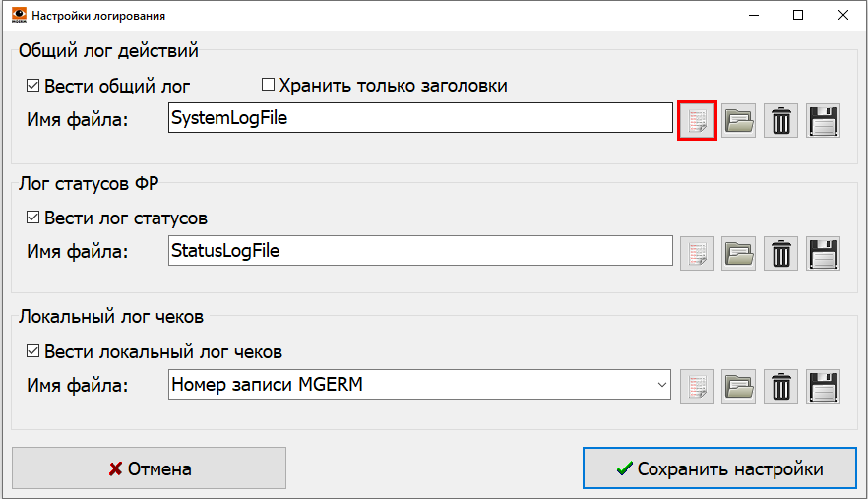Enable "Хранить только заголовки" option
868x499 pixels.
click(268, 86)
